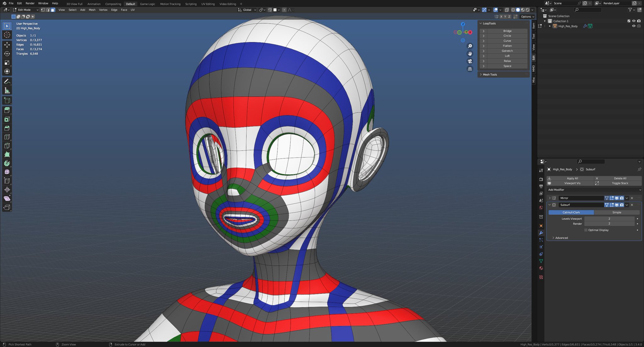The image size is (644, 347).
Task: Open the Edit Mode dropdown
Action: (x=25, y=10)
